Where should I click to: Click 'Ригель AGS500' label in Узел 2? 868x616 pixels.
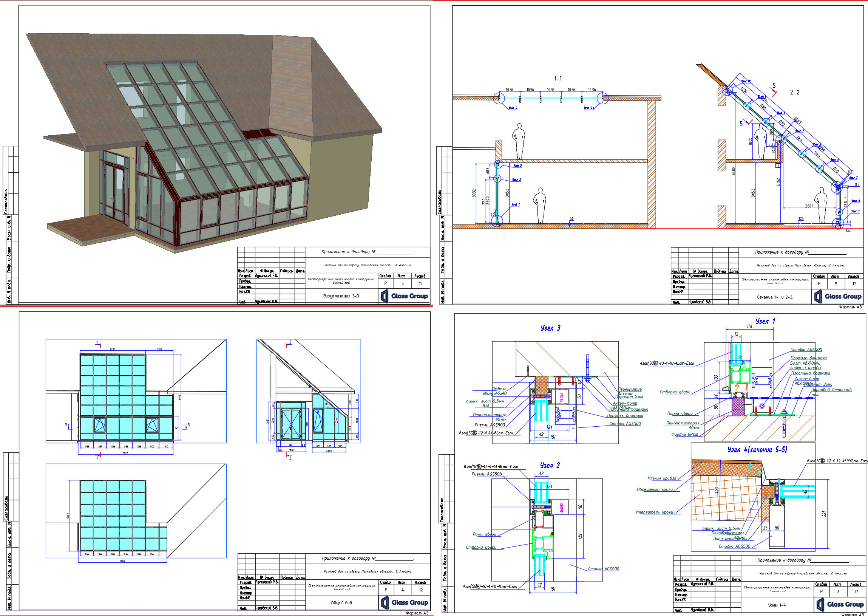click(x=487, y=474)
